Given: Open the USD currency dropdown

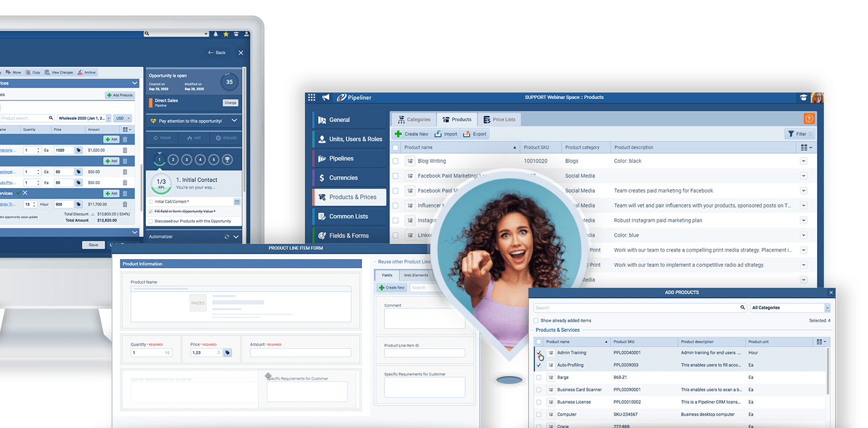Looking at the screenshot, I should (122, 117).
